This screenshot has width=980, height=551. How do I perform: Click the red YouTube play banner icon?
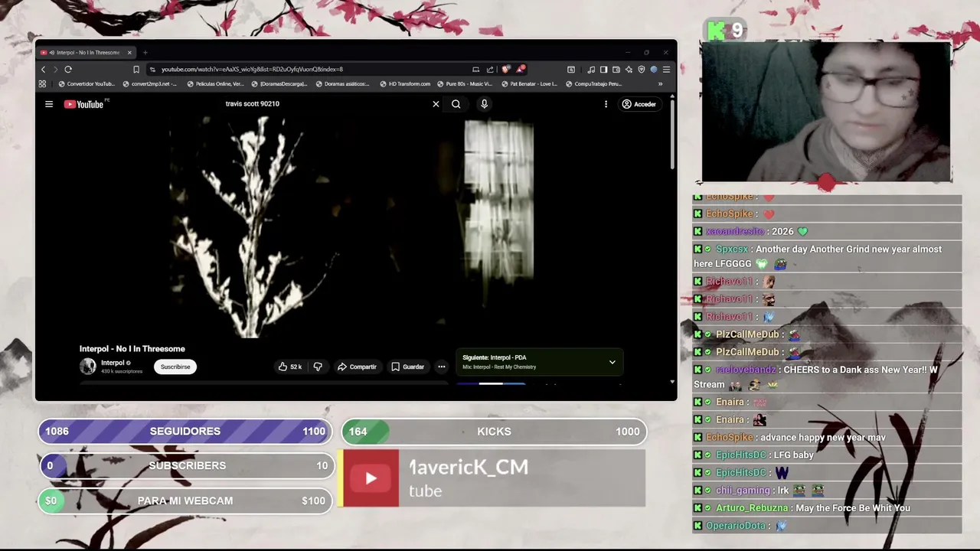coord(371,478)
